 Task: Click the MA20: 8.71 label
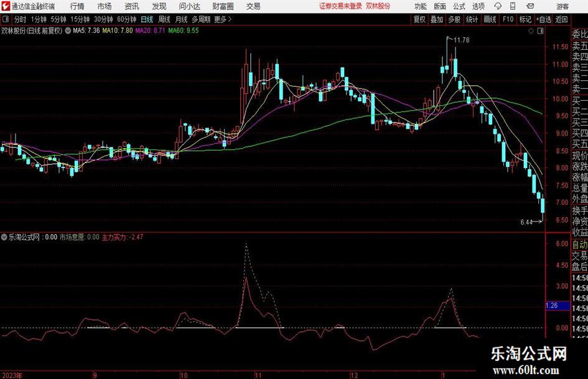[151, 30]
